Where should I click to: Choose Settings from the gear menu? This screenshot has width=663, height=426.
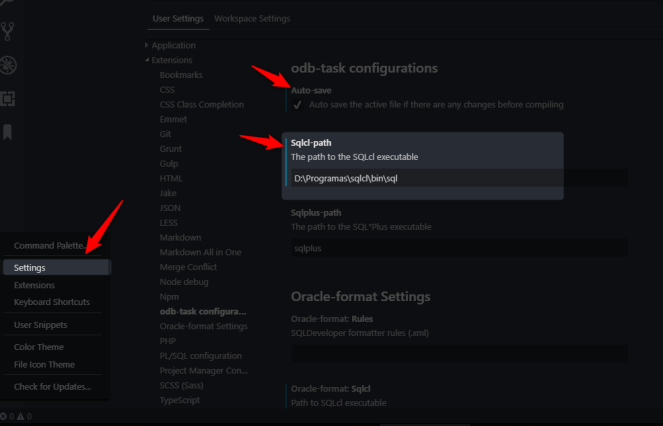point(30,268)
